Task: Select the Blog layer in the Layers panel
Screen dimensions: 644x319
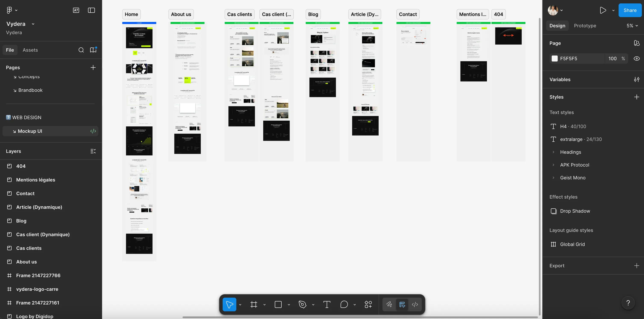Action: coord(21,221)
